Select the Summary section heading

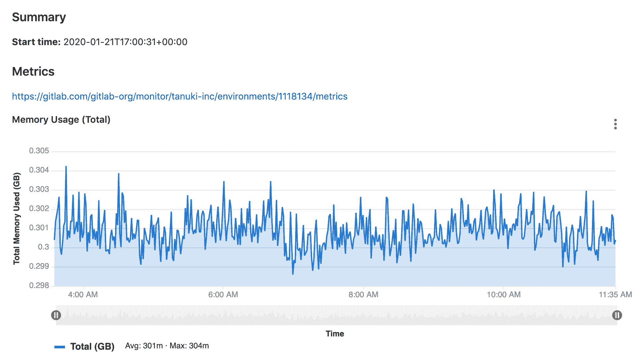pyautogui.click(x=39, y=17)
